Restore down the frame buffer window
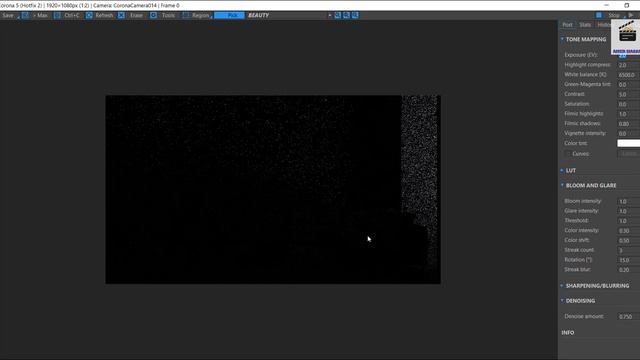The width and height of the screenshot is (640, 360). point(627,5)
